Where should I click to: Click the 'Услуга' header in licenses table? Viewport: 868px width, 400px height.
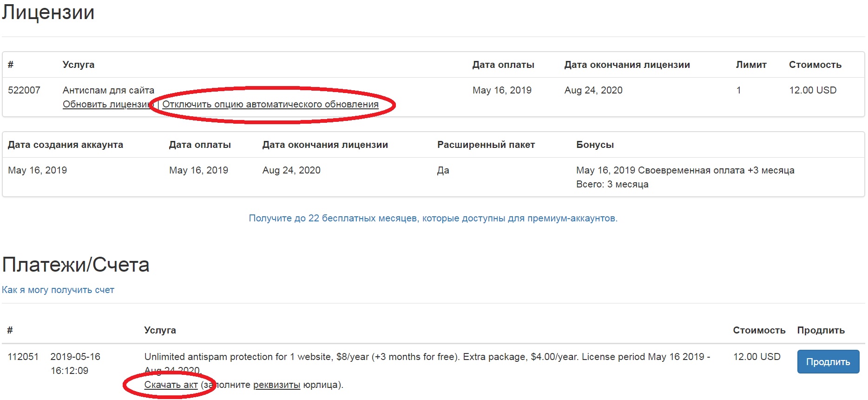point(79,65)
